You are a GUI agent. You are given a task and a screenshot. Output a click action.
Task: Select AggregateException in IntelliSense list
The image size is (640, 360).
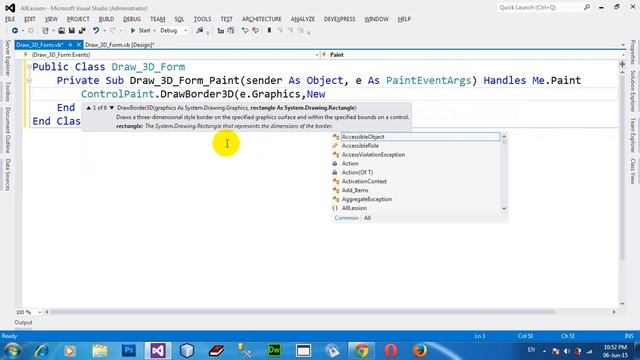click(416, 199)
